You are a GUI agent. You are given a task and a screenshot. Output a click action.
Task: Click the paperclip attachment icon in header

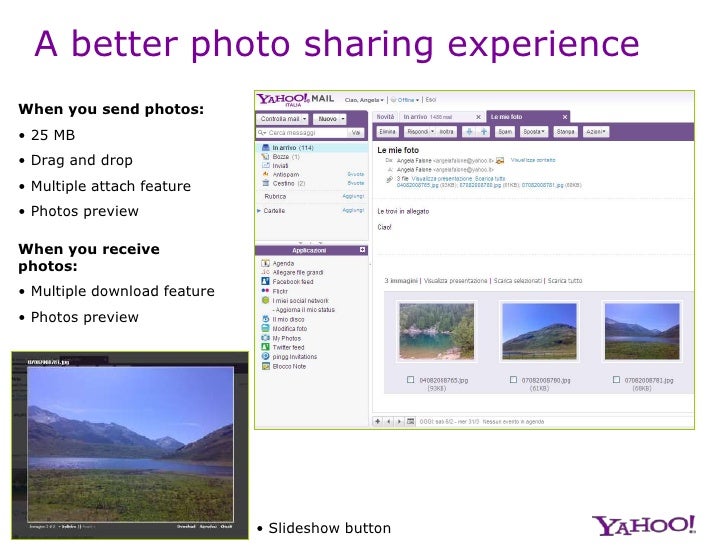(x=389, y=180)
